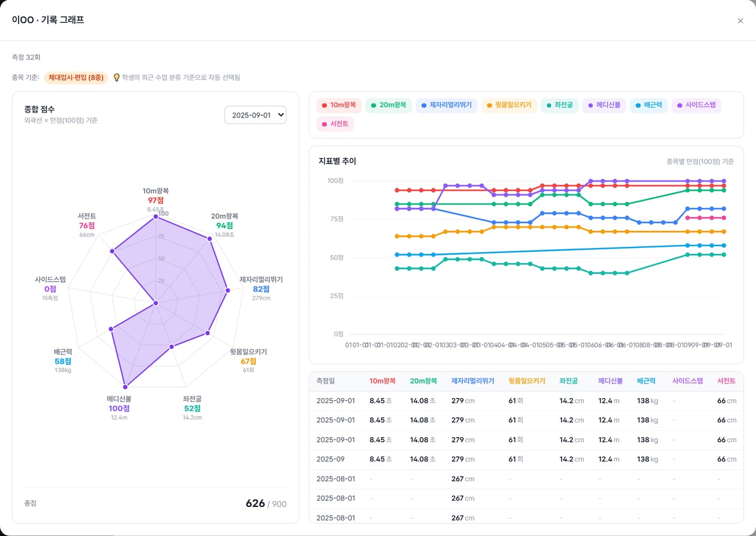The height and width of the screenshot is (536, 756).
Task: Click the 배근력 table column header
Action: coord(646,381)
